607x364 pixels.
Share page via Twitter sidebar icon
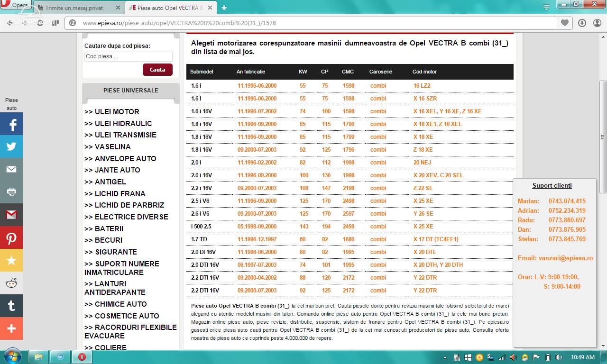tap(11, 146)
